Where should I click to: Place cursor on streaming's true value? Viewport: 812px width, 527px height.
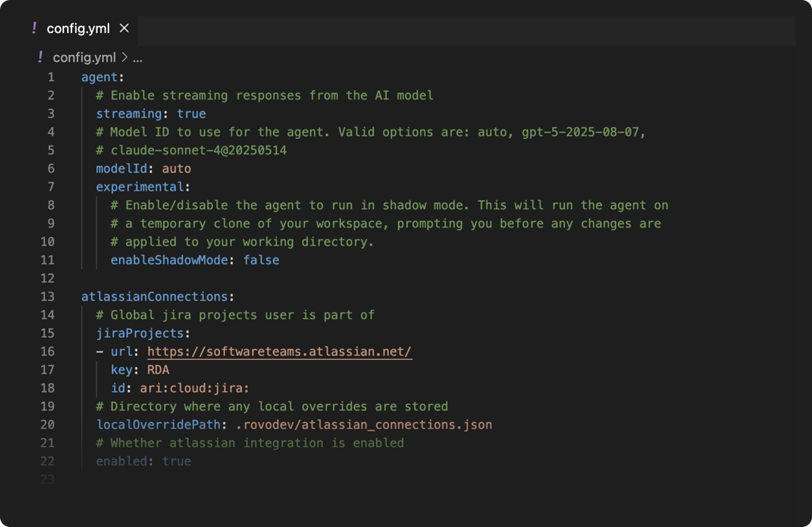(x=191, y=114)
